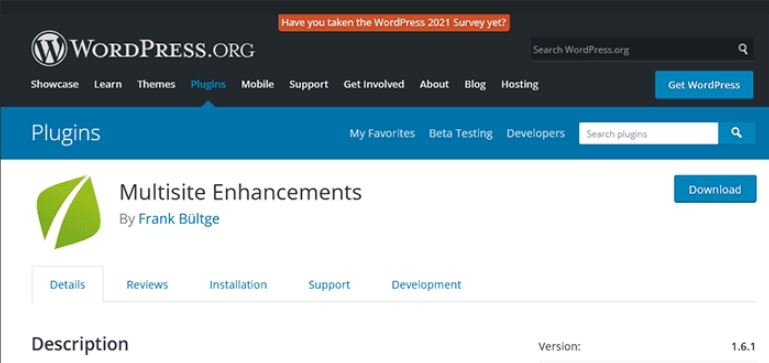Click the Description heading
The width and height of the screenshot is (769, 363).
coord(80,344)
